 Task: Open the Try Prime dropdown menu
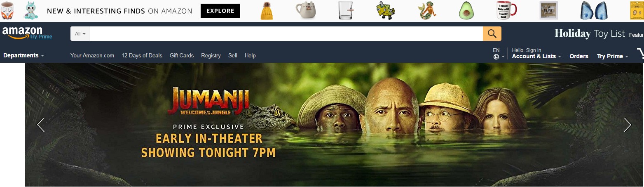coord(612,56)
